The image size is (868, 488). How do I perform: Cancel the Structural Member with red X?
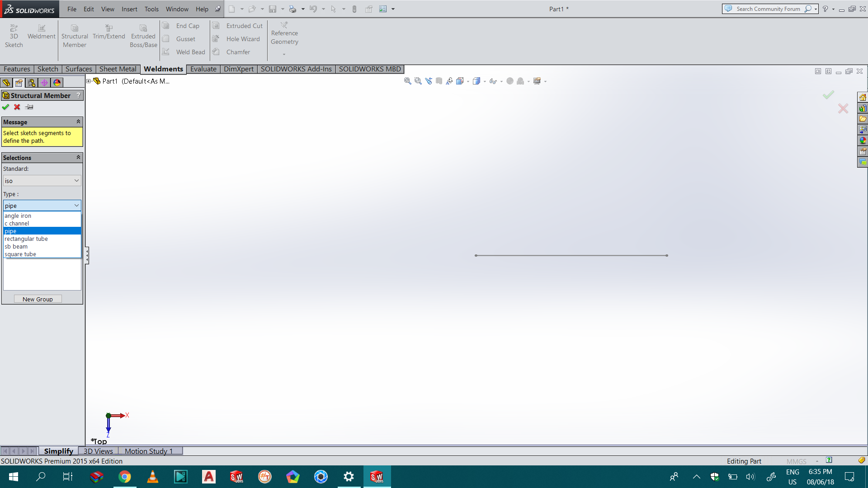click(17, 107)
